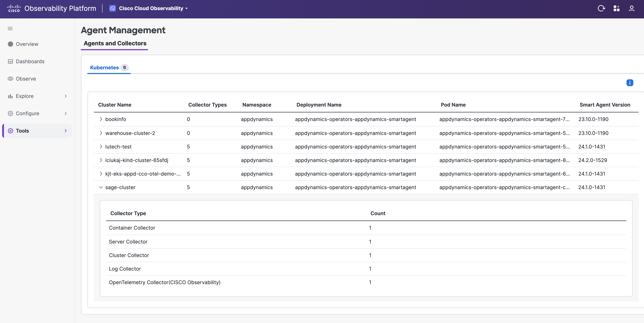Image resolution: width=644 pixels, height=323 pixels.
Task: Click the OpenTelemetry Collector(CISCO Observability) row
Action: [x=366, y=282]
